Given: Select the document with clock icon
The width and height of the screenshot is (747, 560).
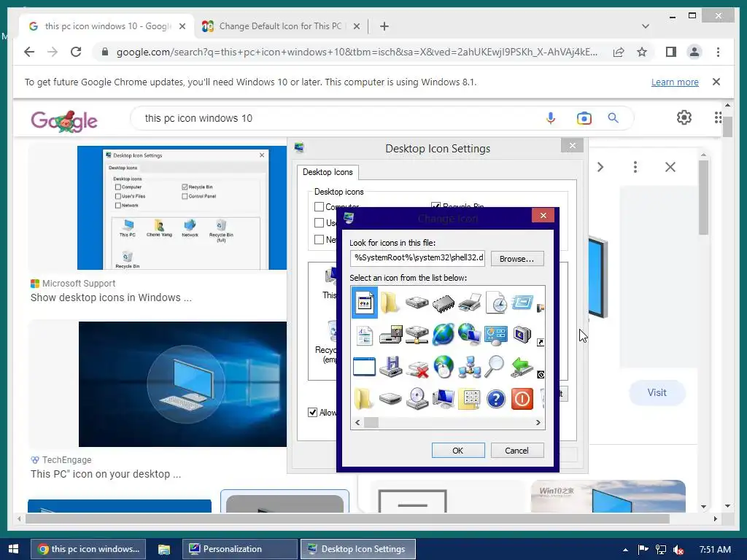Looking at the screenshot, I should (x=496, y=303).
